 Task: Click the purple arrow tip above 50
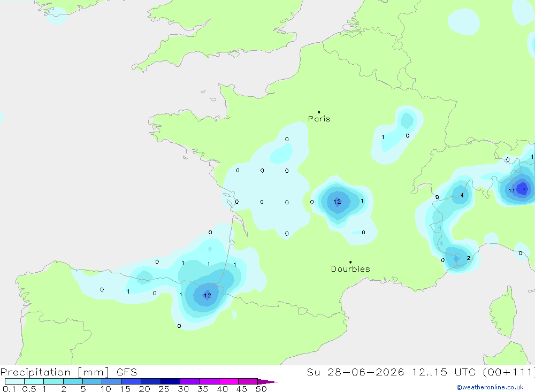(267, 382)
